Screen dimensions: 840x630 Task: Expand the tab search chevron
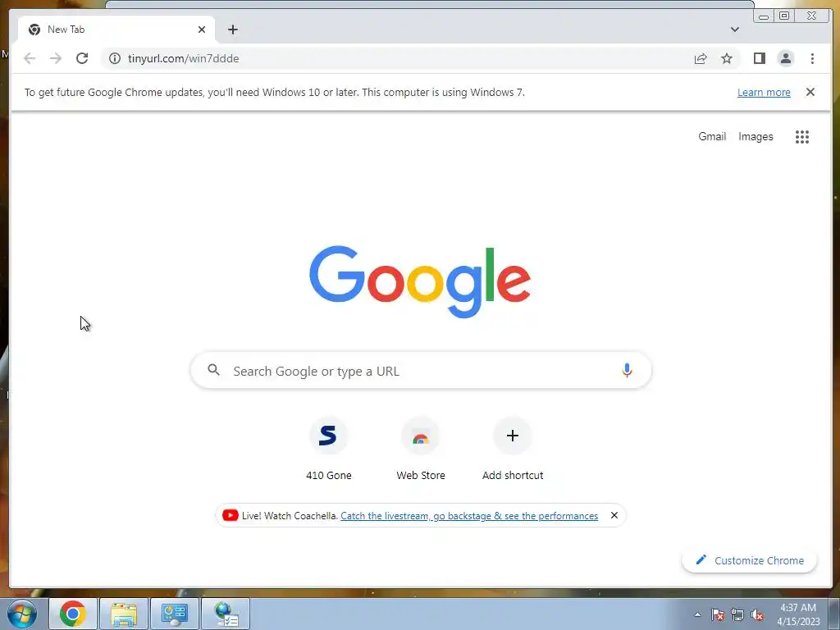click(x=734, y=30)
